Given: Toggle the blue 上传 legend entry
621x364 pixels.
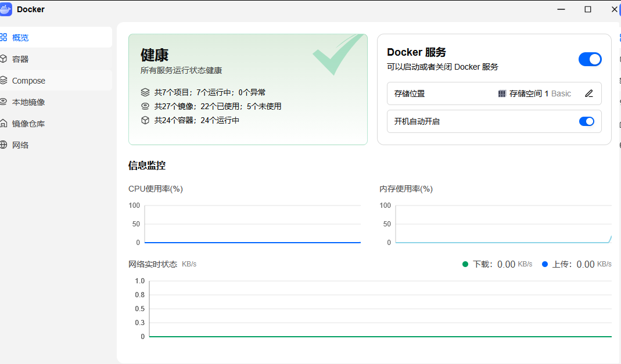Looking at the screenshot, I should (x=577, y=264).
